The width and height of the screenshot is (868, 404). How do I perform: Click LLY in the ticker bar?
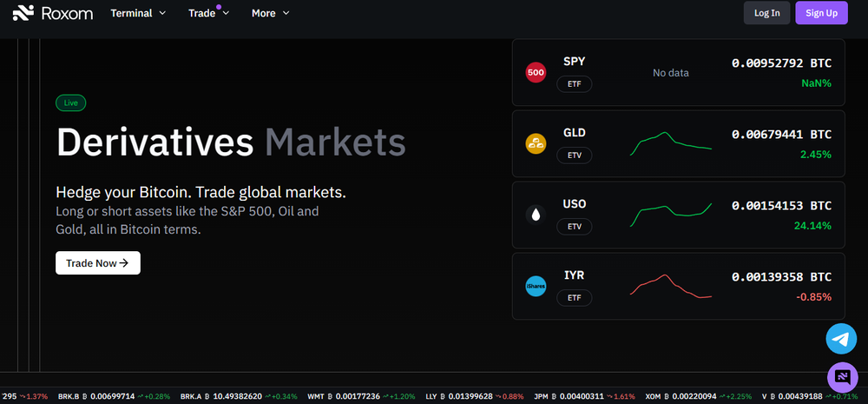(431, 396)
